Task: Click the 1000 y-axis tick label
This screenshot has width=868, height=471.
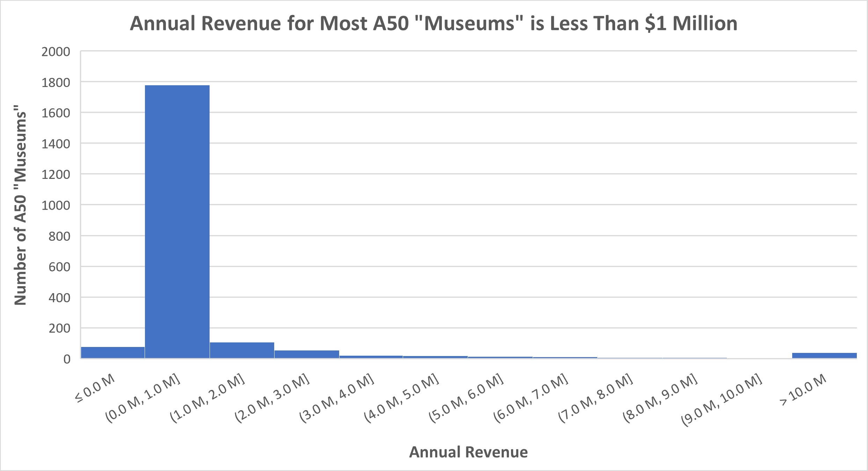Action: pyautogui.click(x=56, y=205)
